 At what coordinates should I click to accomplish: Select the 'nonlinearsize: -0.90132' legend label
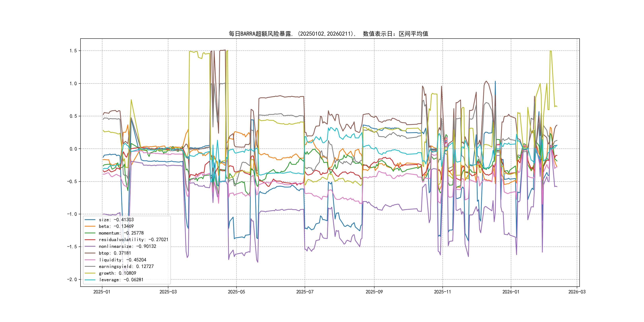(127, 246)
